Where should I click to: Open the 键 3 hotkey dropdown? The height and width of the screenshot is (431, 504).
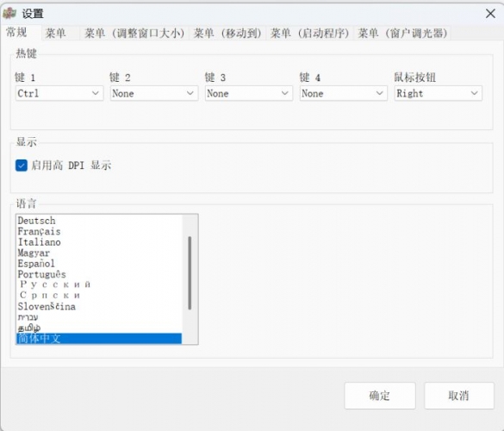[x=249, y=93]
